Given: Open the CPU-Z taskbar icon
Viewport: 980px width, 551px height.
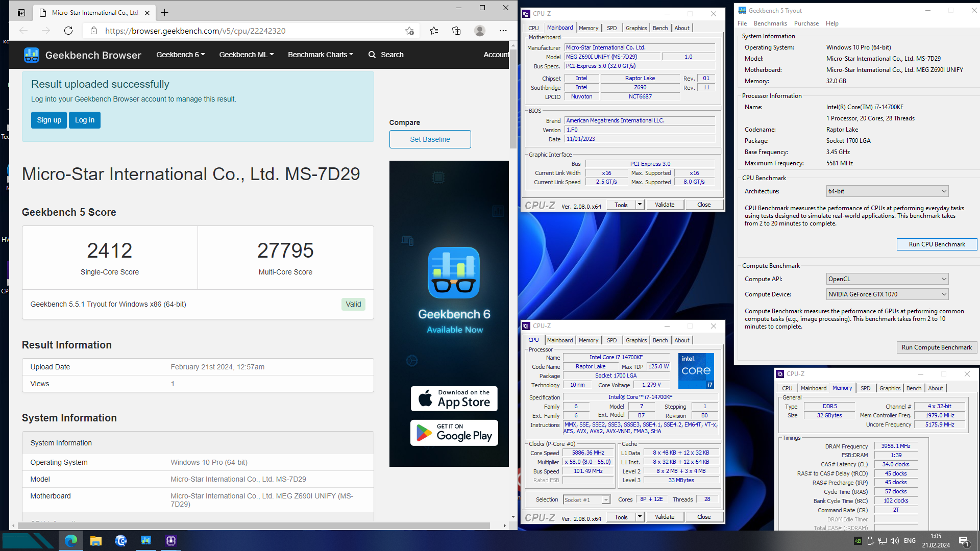Looking at the screenshot, I should [171, 540].
